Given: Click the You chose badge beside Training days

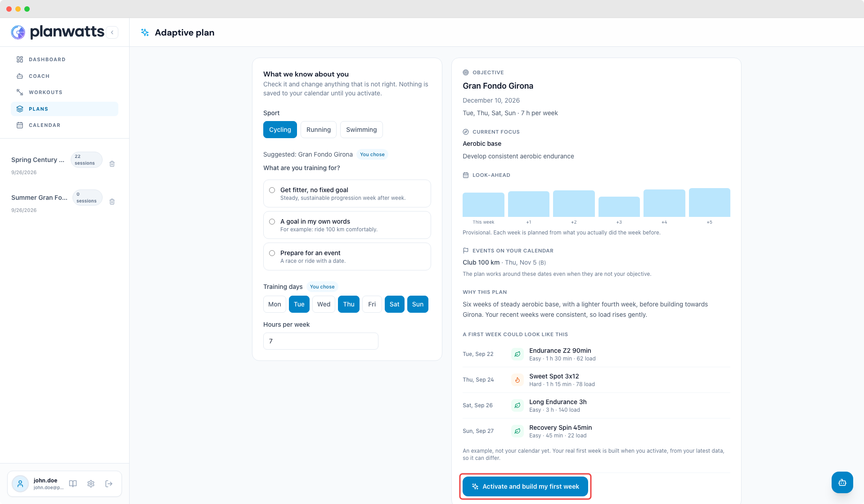Looking at the screenshot, I should 322,287.
